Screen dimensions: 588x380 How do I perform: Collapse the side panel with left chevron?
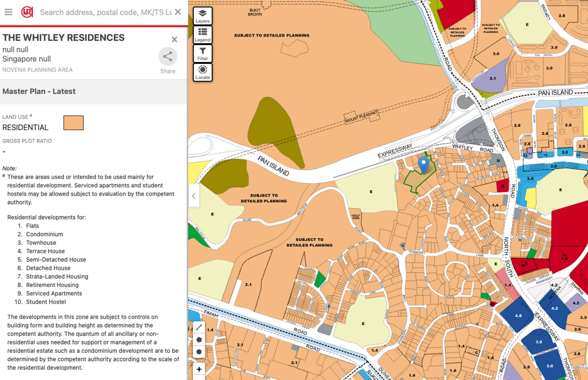[194, 196]
